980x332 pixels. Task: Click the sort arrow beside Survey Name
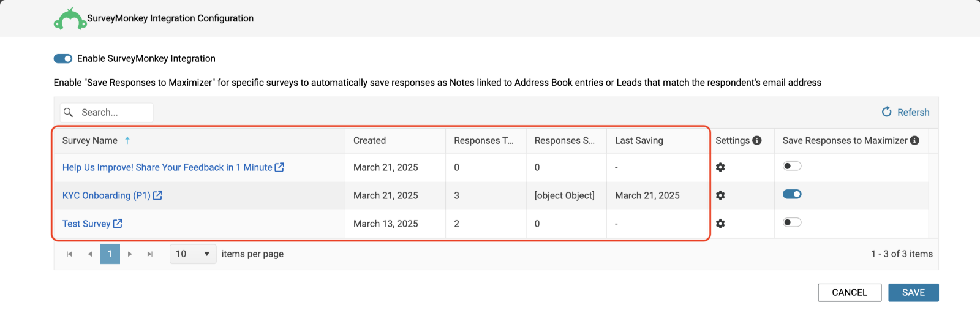point(127,140)
